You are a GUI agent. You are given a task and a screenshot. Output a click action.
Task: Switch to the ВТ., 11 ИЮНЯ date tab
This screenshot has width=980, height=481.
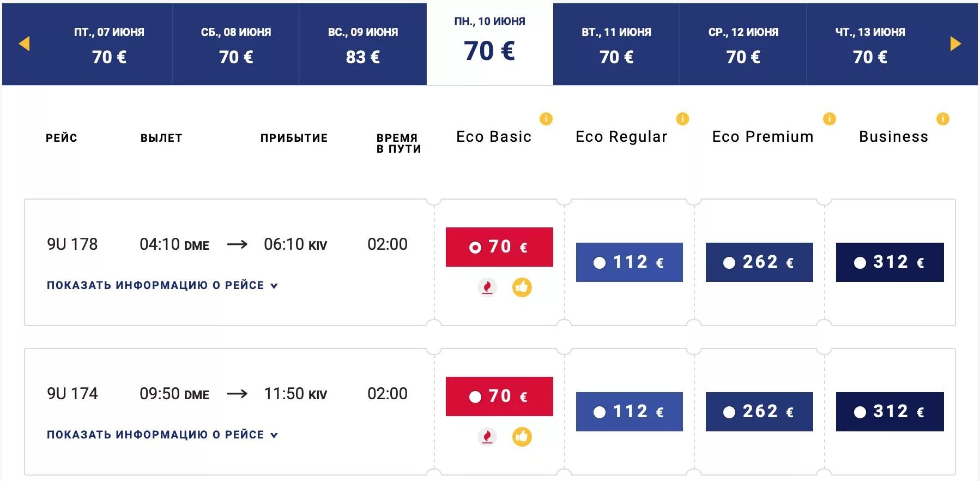tap(616, 44)
